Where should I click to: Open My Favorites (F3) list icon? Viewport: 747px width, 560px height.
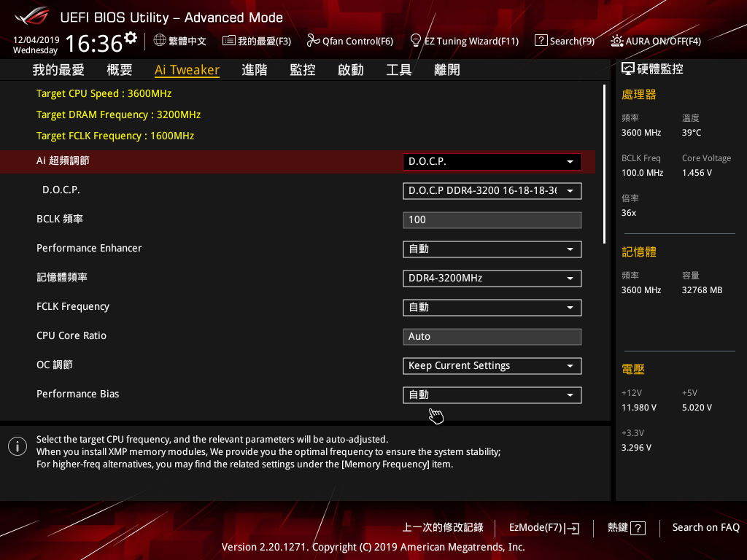tap(228, 41)
